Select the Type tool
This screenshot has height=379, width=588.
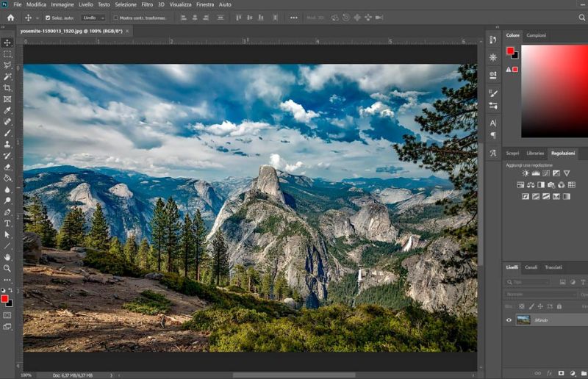pyautogui.click(x=7, y=223)
